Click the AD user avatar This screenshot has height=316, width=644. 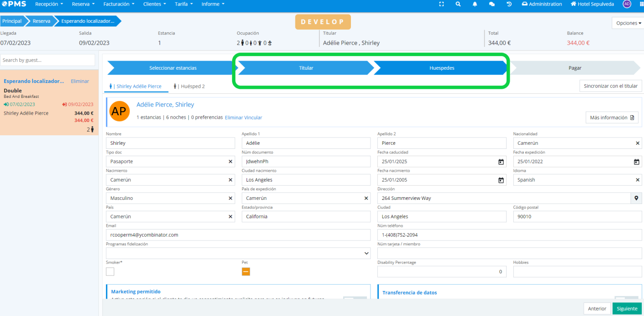click(627, 4)
